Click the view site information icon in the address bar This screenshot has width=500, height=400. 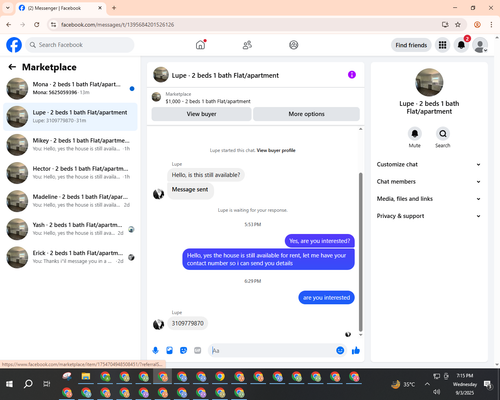click(53, 25)
